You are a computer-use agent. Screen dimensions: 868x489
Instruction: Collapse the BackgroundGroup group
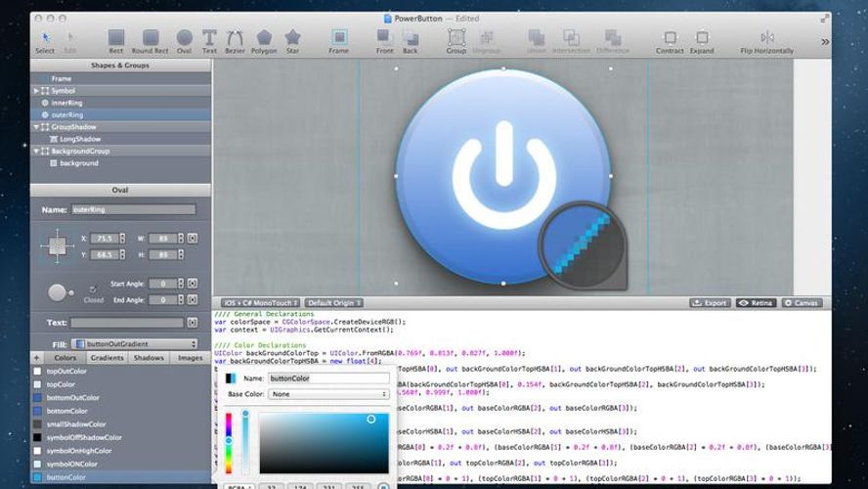[x=36, y=151]
